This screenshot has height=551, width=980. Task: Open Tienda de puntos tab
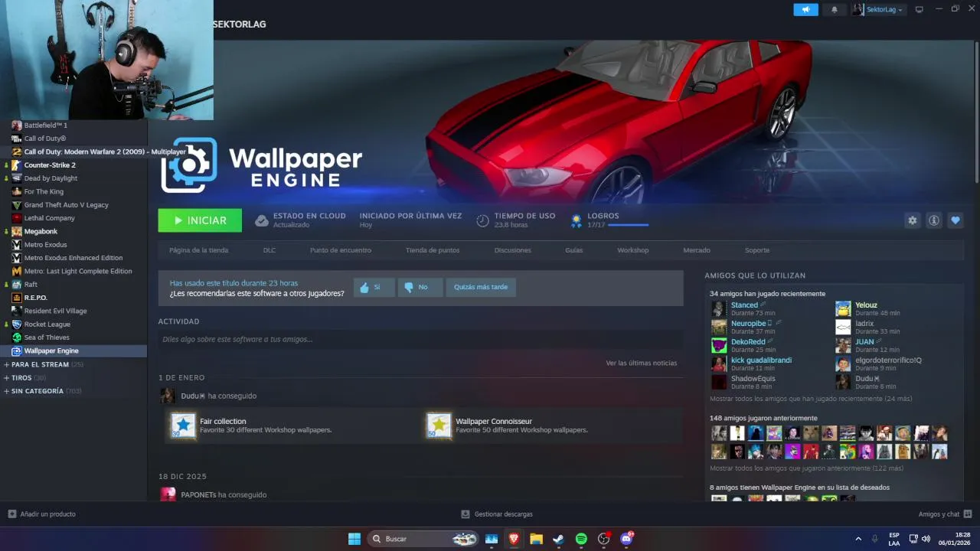[x=433, y=250]
